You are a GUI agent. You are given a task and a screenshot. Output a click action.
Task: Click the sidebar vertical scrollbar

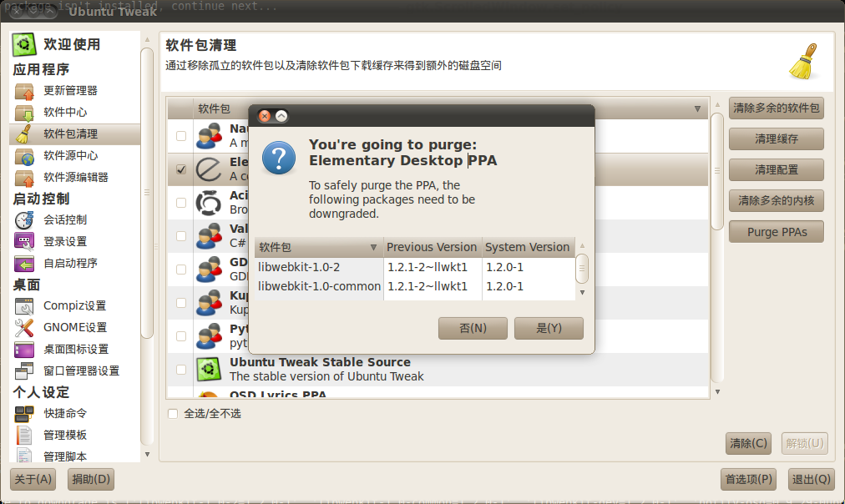(147, 193)
